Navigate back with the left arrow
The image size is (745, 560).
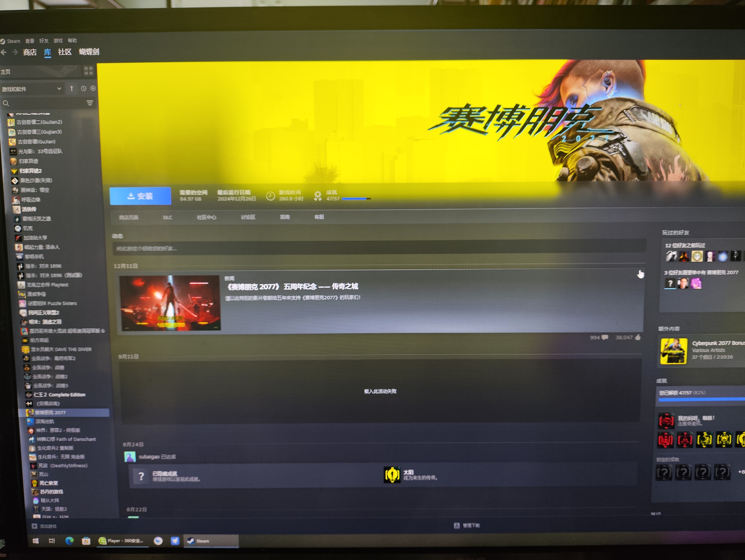(4, 52)
